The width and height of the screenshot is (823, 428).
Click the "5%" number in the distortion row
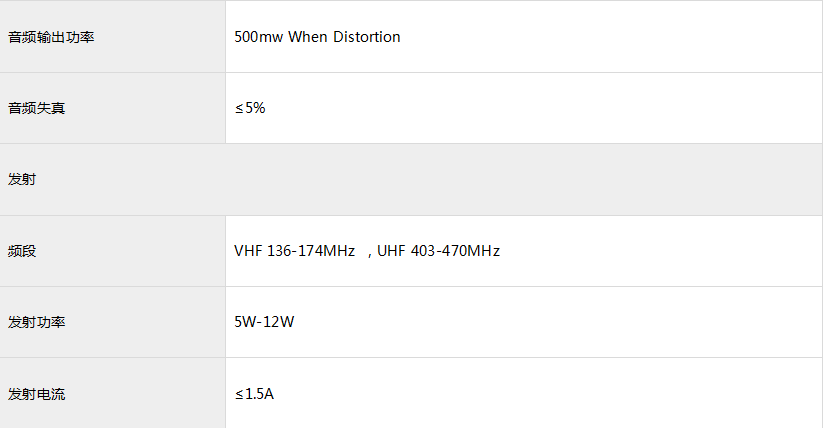(x=256, y=108)
